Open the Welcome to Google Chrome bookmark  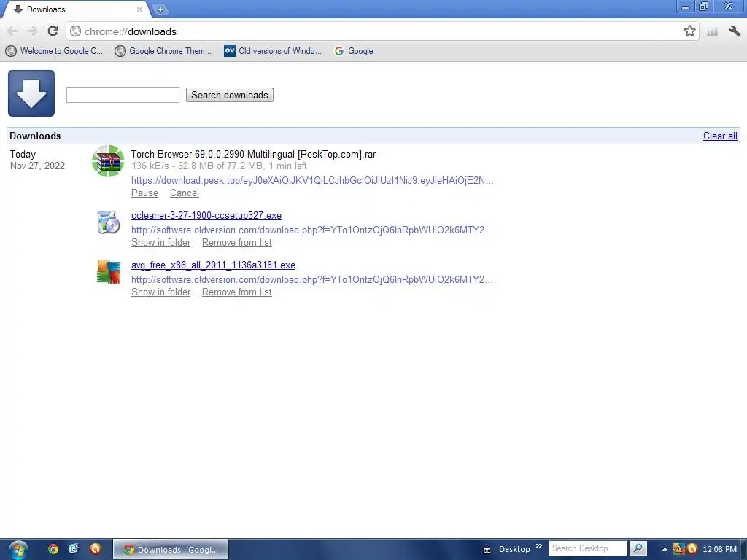pyautogui.click(x=54, y=51)
